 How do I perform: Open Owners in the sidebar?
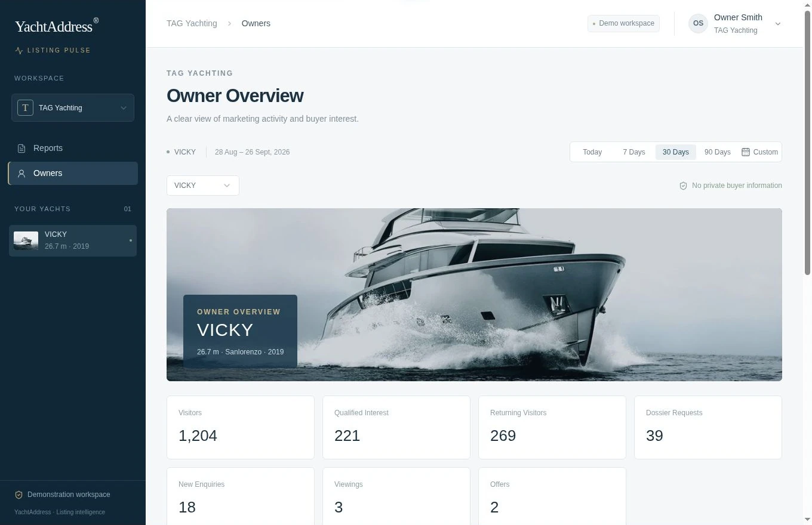[x=73, y=173]
